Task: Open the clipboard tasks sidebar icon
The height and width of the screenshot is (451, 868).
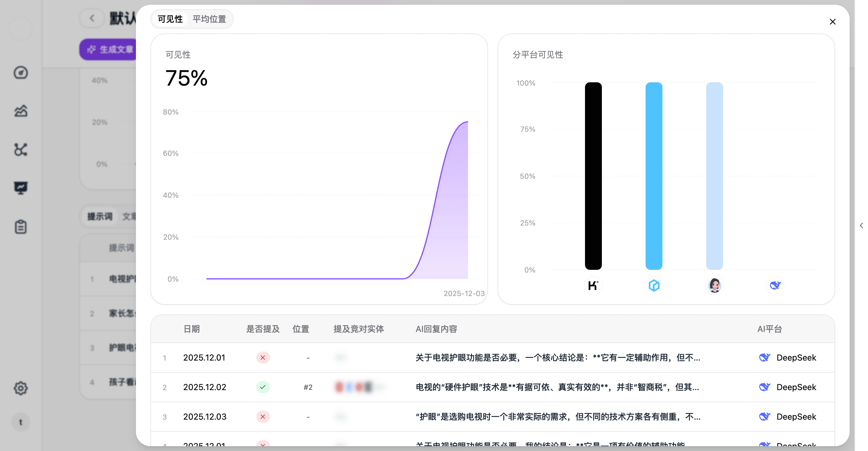Action: [21, 226]
